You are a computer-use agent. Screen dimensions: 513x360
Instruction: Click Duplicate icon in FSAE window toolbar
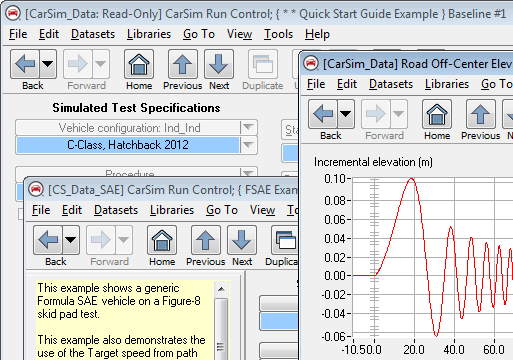click(x=285, y=240)
